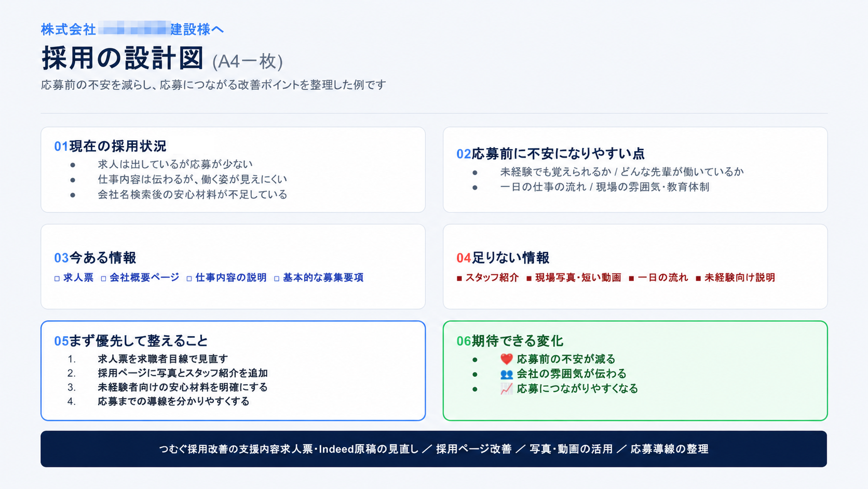Click bullet 求人は出しているが応募が少ない
Image resolution: width=868 pixels, height=489 pixels.
175,164
